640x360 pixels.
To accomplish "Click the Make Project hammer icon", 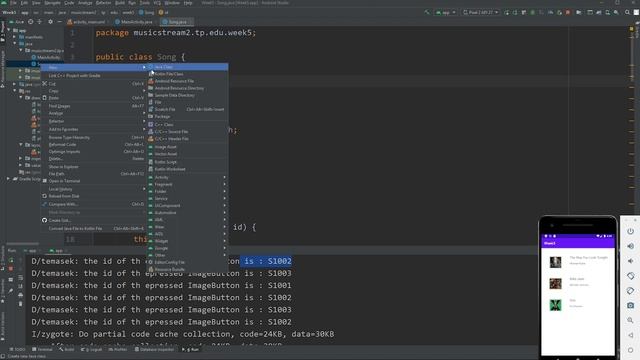I will tap(427, 12).
